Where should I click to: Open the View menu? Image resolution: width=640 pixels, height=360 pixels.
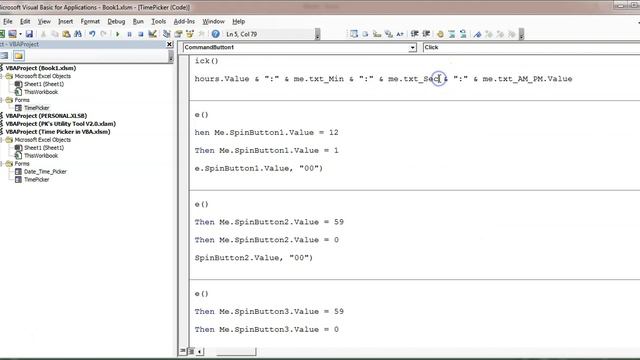pos(44,21)
